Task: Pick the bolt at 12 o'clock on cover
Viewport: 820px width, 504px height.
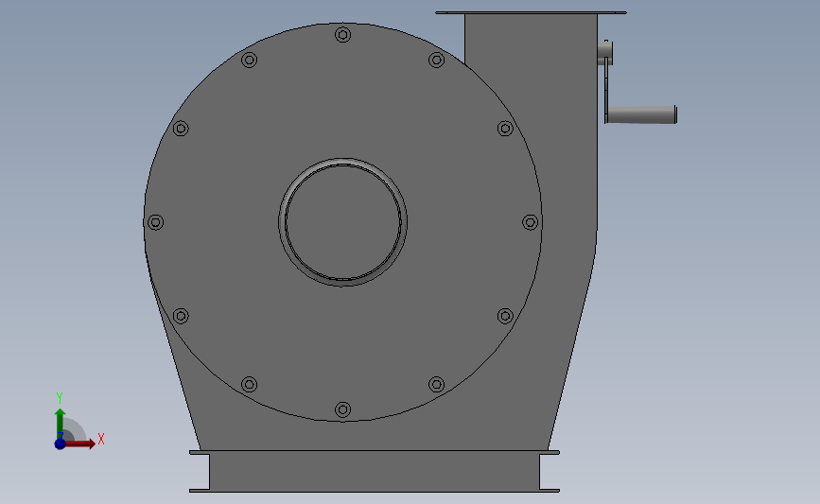Action: tap(343, 35)
